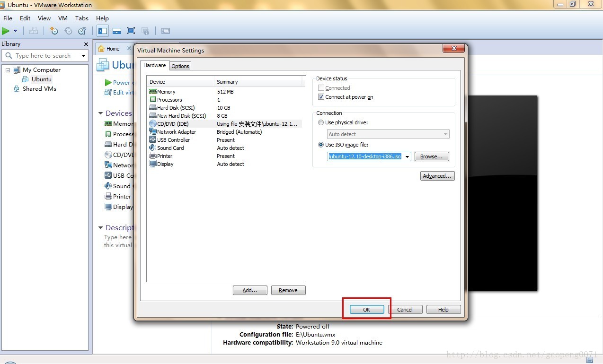
Task: Click the New Hard Disk (SCSI) icon
Action: coord(153,116)
